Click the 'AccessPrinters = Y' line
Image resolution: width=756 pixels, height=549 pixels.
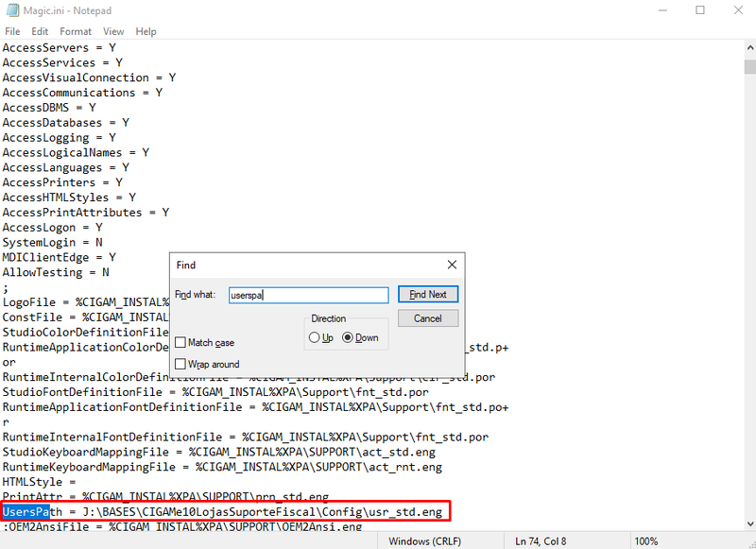[62, 182]
